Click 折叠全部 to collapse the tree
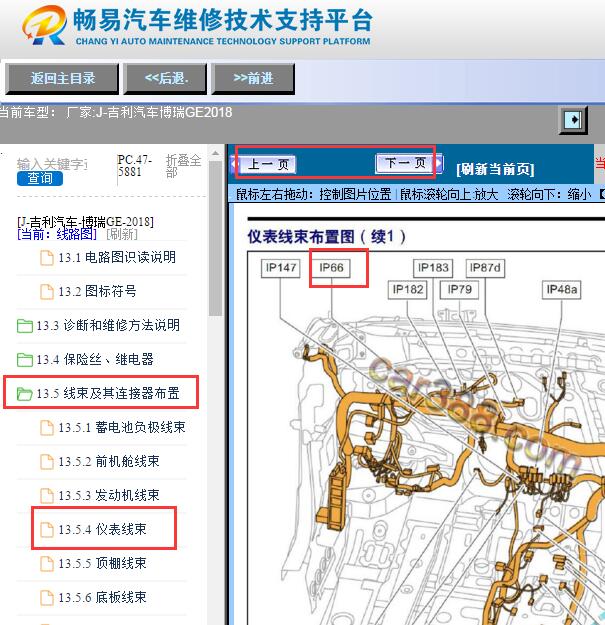605x625 pixels. pos(183,166)
